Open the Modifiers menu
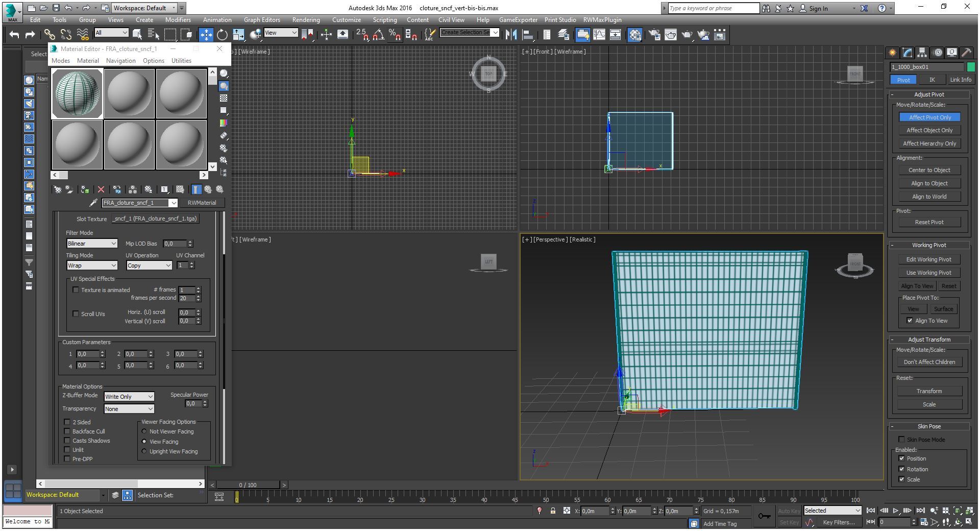 (x=178, y=20)
